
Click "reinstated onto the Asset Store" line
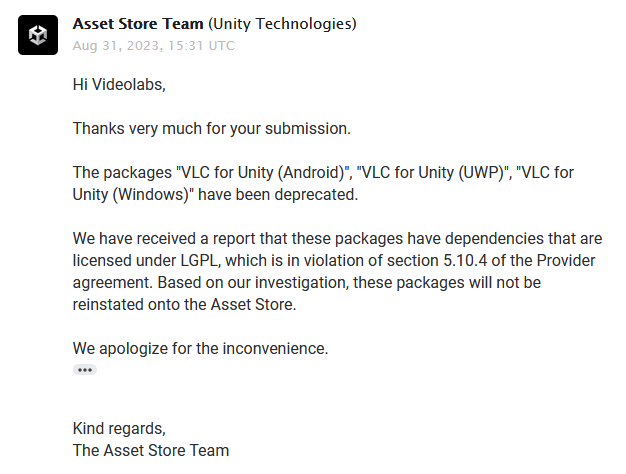click(x=185, y=305)
